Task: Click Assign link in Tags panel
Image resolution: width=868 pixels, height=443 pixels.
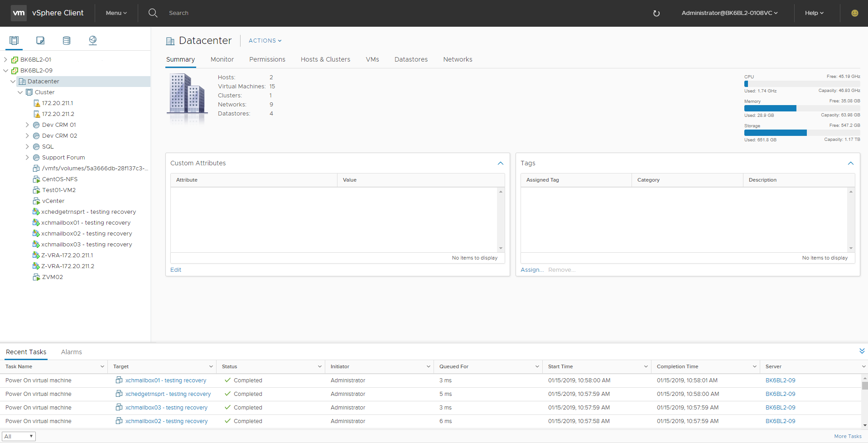Action: (x=532, y=270)
